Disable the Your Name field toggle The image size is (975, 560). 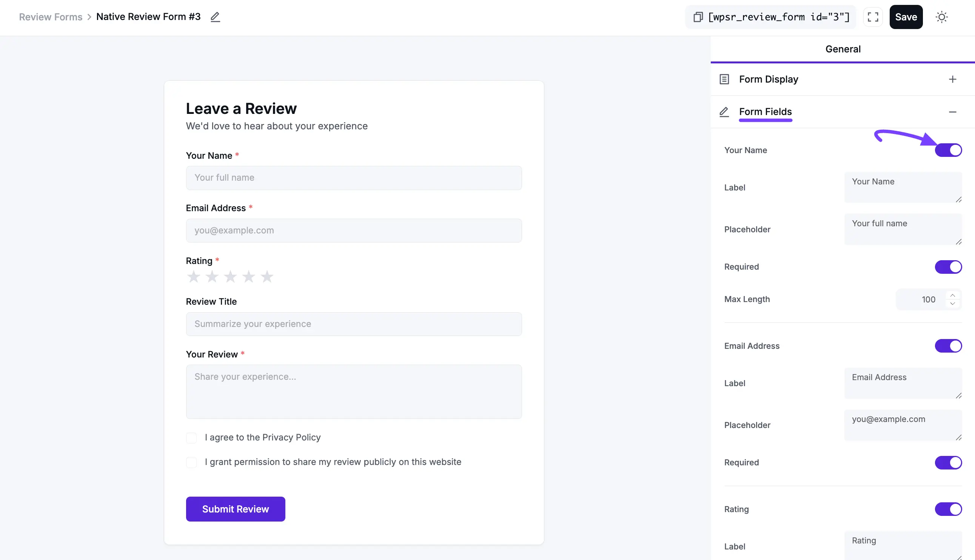[x=949, y=150]
